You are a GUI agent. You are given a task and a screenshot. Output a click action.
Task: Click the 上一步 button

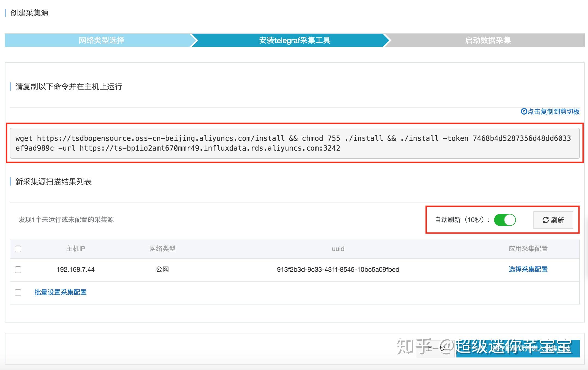click(435, 348)
